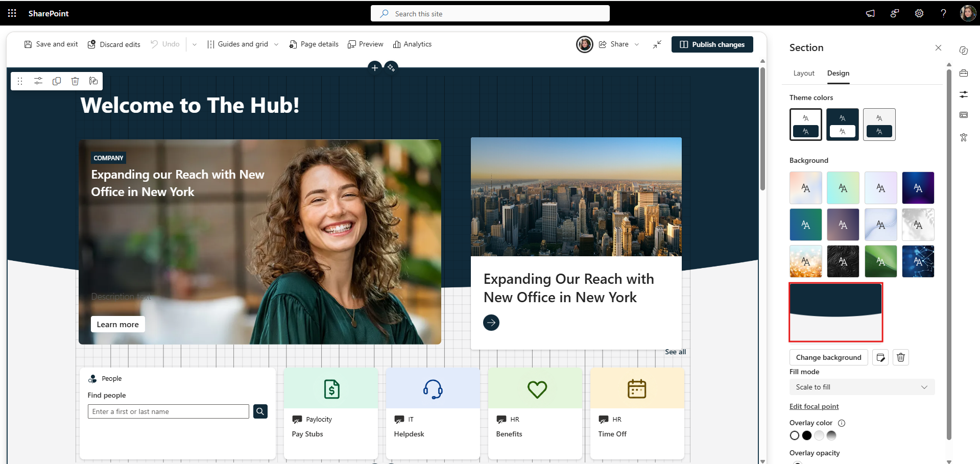Select the Design tab
The image size is (980, 464).
(x=839, y=74)
